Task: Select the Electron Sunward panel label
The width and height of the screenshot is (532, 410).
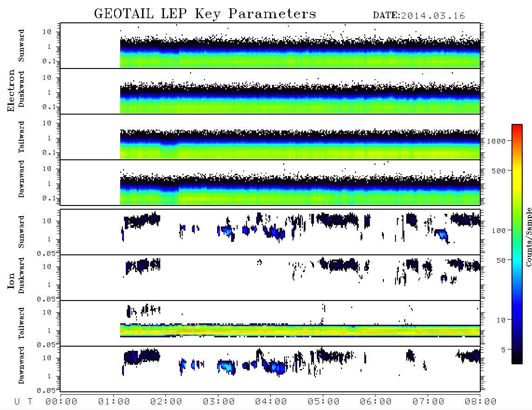Action: [21, 46]
